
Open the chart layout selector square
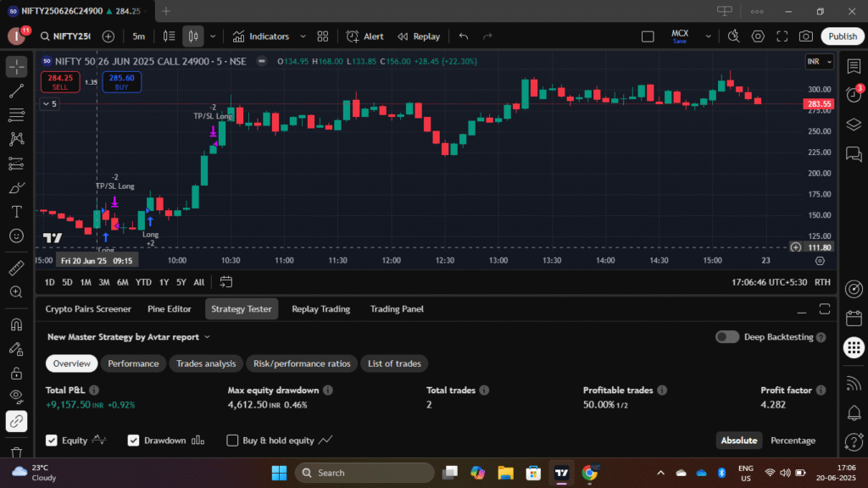tap(648, 36)
